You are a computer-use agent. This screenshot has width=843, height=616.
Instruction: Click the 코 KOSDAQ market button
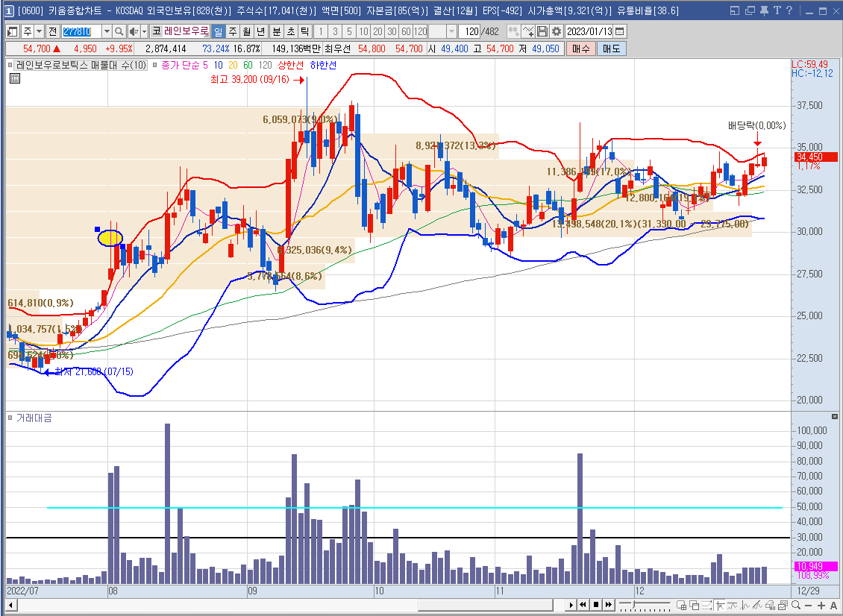click(x=156, y=32)
